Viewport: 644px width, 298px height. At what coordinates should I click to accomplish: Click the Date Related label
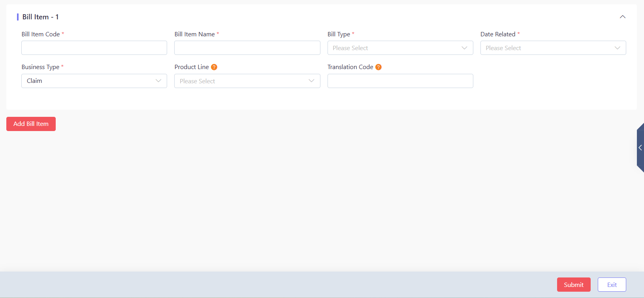[x=498, y=34]
